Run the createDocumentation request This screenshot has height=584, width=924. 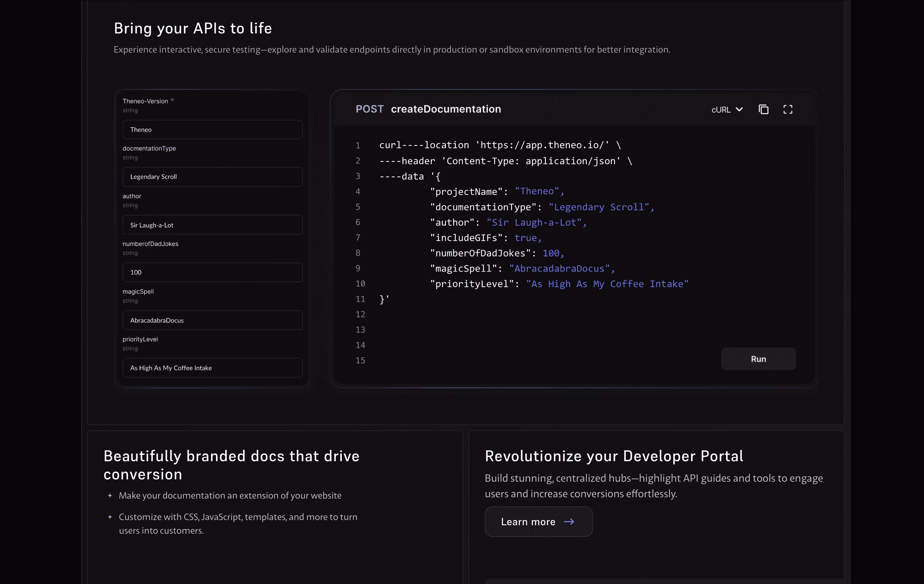click(x=758, y=359)
